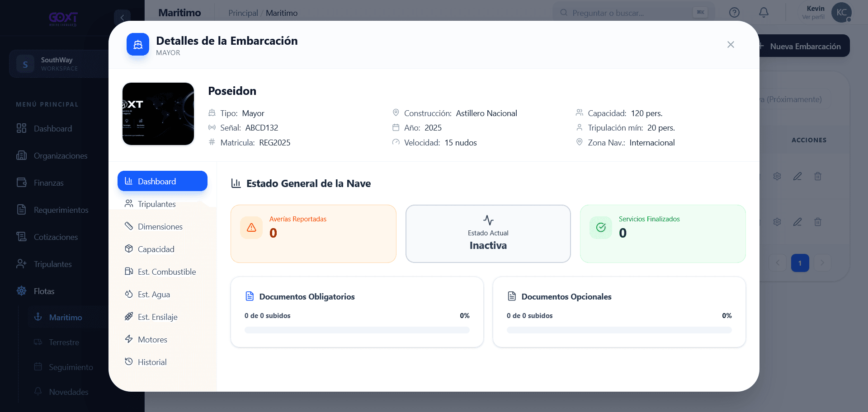868x412 pixels.
Task: Click Documentos Obligatorios progress bar
Action: pos(357,330)
